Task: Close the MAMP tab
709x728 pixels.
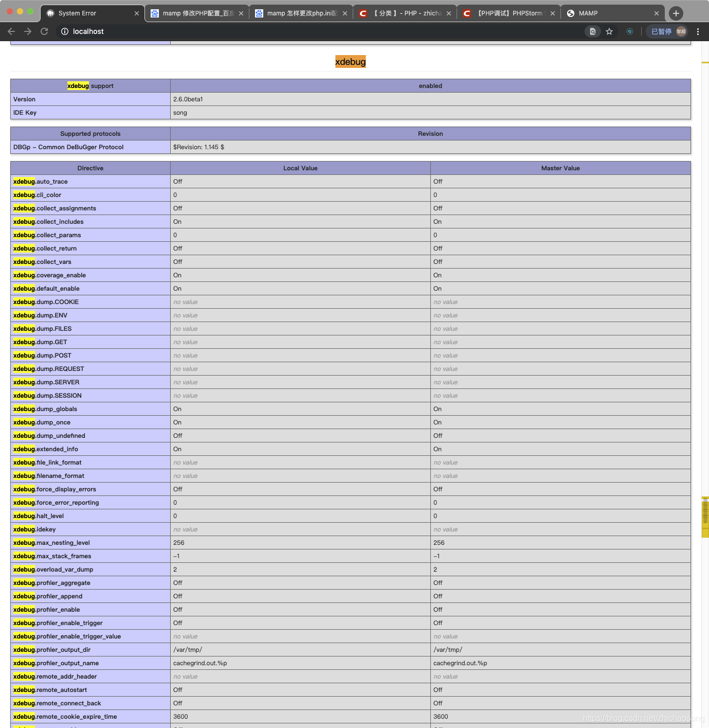Action: [657, 13]
